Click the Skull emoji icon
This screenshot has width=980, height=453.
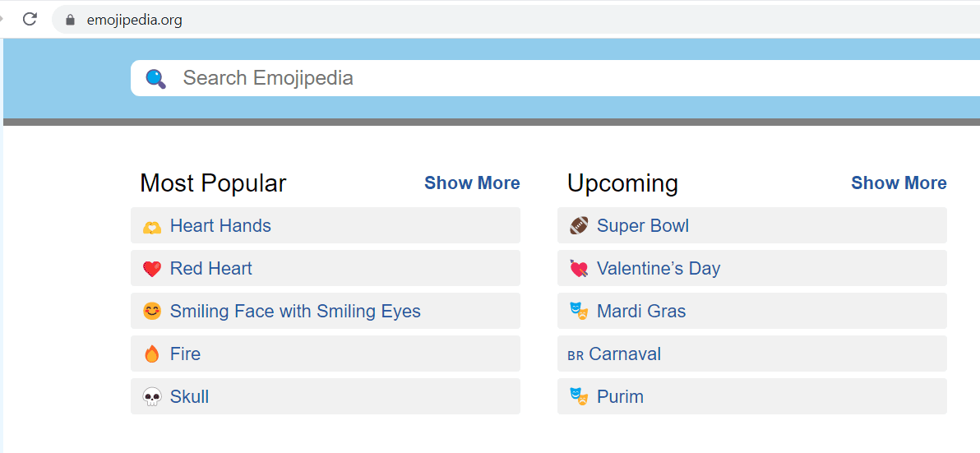(x=151, y=397)
